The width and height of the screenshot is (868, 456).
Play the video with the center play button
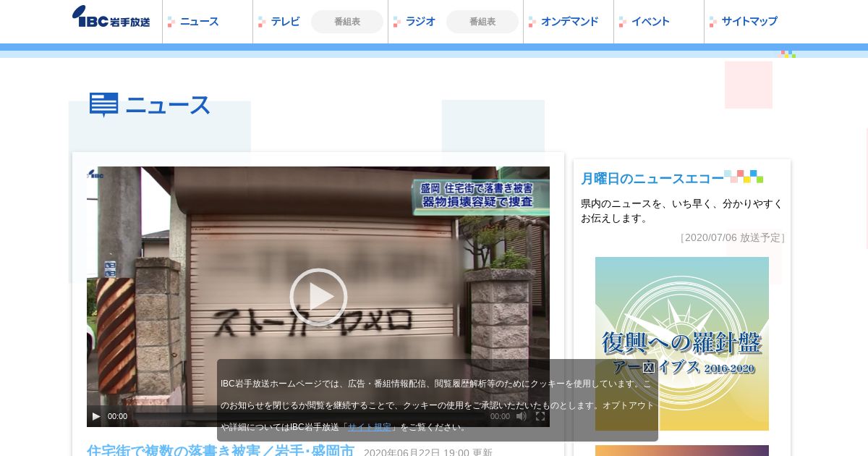point(318,297)
